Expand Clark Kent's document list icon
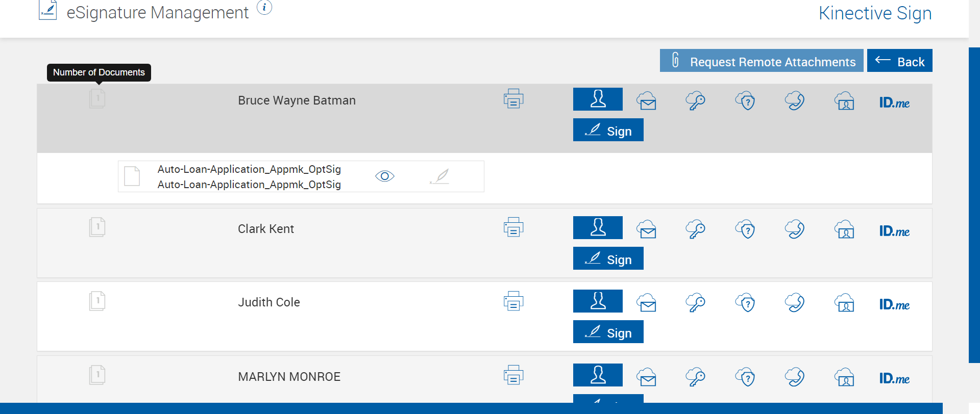 (x=97, y=227)
